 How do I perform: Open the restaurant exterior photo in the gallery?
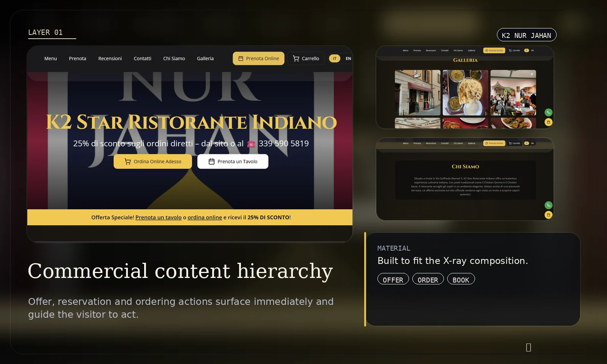pos(418,93)
